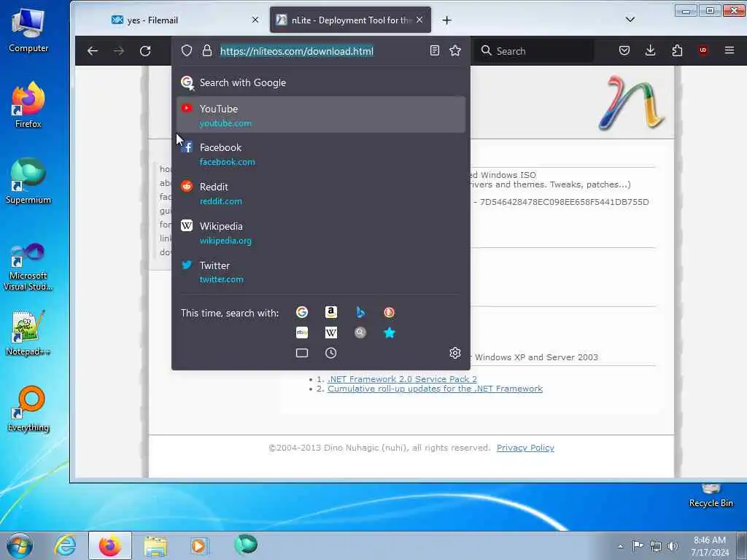747x560 pixels.
Task: Click the Search box in toolbar
Action: pos(533,51)
